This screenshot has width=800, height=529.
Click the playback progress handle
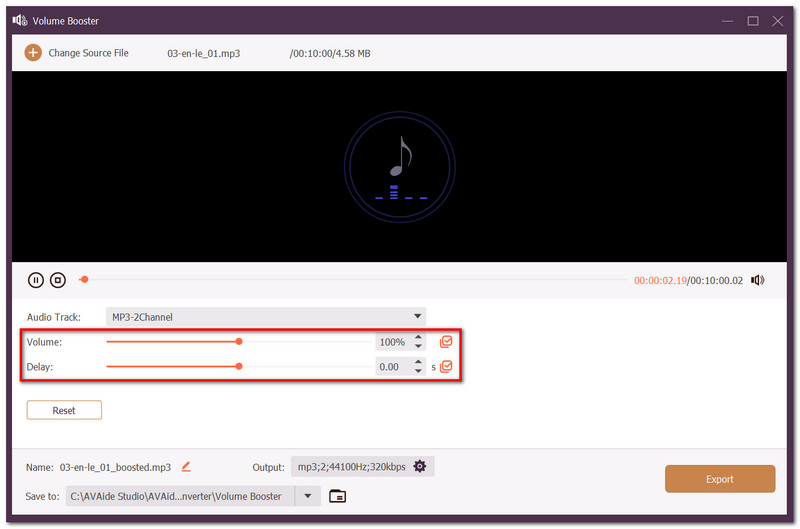click(x=84, y=280)
